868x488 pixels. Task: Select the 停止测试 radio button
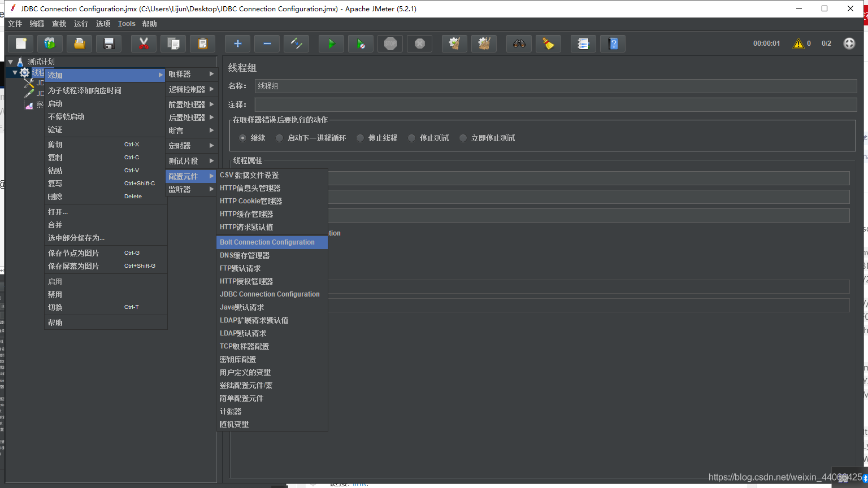411,138
